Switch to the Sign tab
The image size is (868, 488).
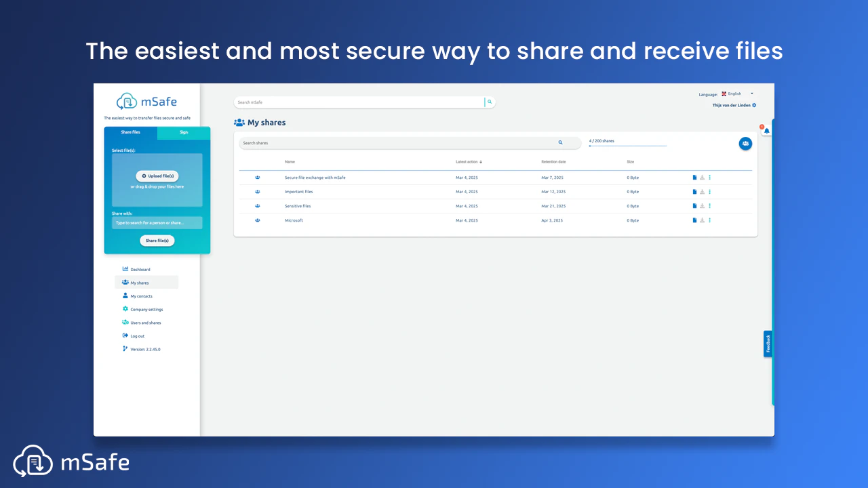[x=183, y=132]
